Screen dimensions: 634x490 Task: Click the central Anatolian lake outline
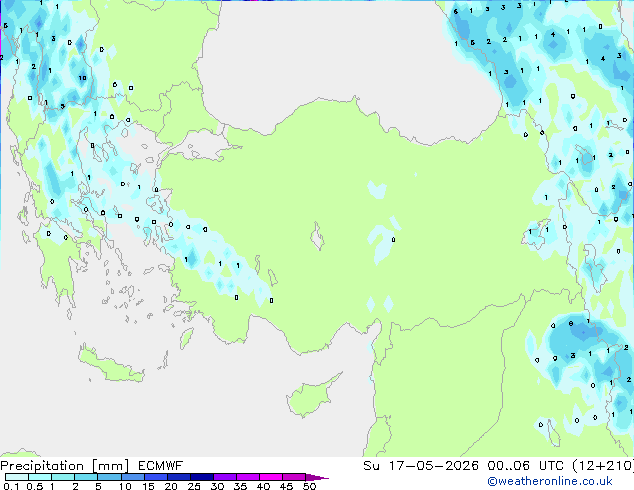point(317,236)
